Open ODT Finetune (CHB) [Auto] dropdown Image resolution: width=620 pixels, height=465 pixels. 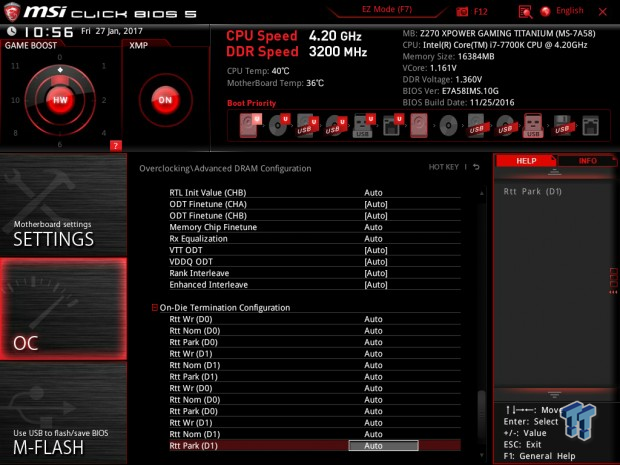[376, 215]
